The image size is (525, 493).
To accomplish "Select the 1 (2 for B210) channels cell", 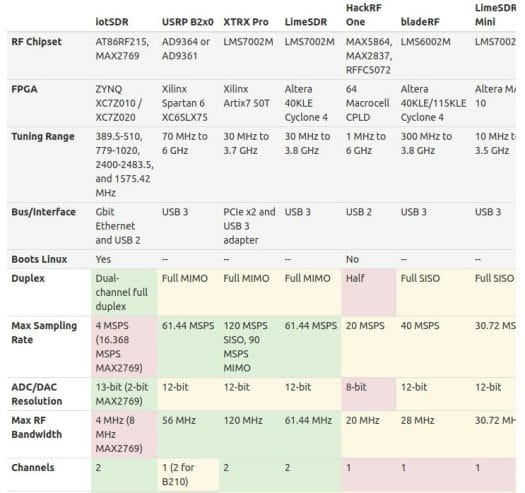I will click(x=188, y=475).
